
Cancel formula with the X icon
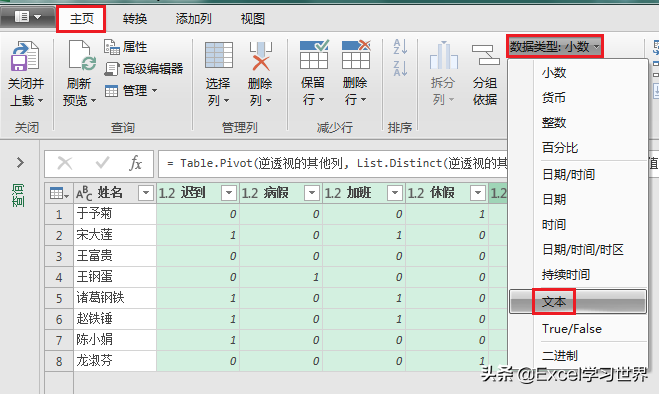(65, 163)
